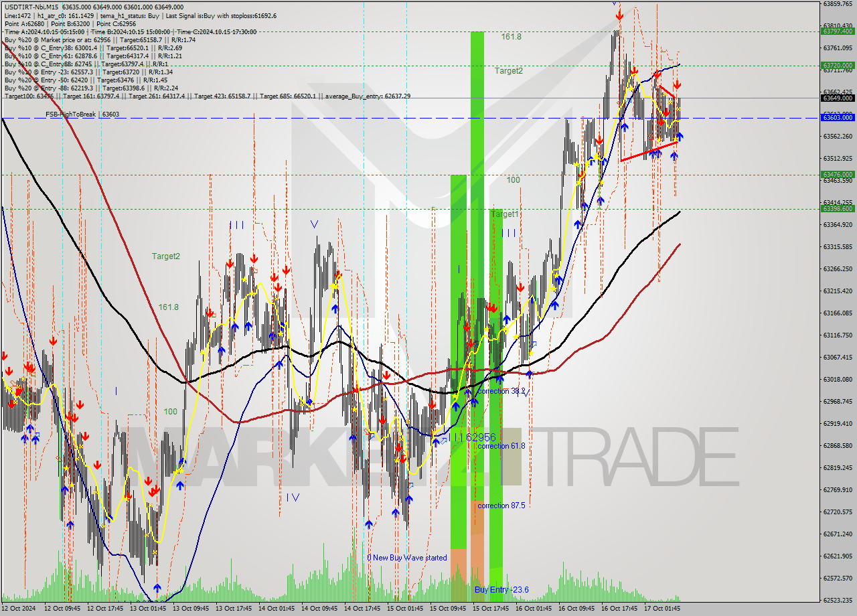857x616 pixels.
Task: Click the 'Target1' label near the green bars
Action: pyautogui.click(x=505, y=214)
